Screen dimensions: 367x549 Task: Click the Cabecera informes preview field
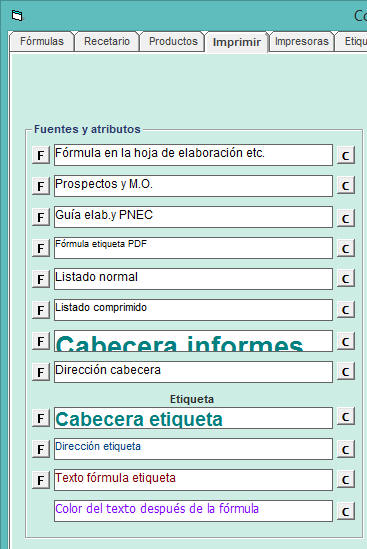pos(193,341)
